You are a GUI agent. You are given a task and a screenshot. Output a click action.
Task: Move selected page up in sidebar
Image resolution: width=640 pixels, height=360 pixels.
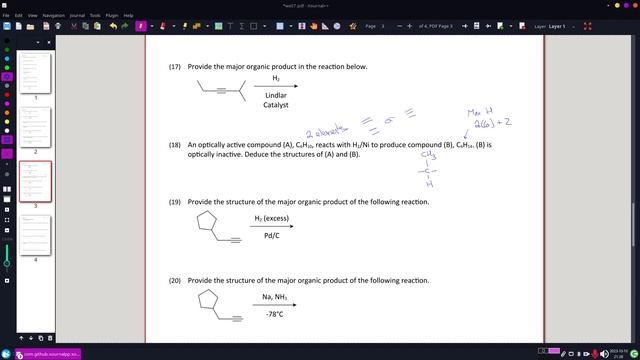[21, 338]
